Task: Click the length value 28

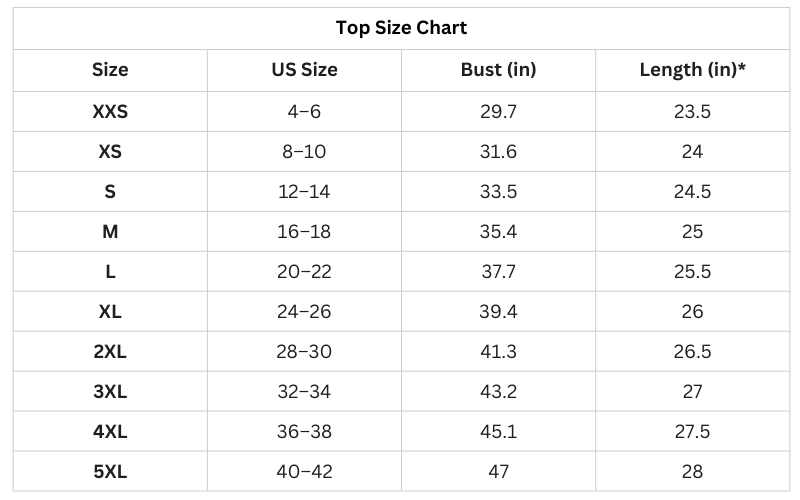Action: [692, 471]
